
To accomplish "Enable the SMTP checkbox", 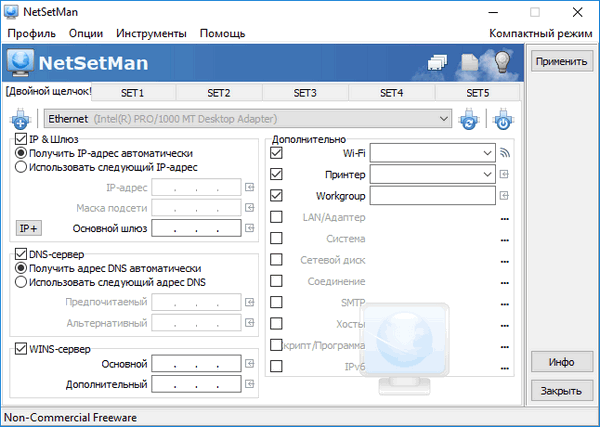I will (x=276, y=302).
